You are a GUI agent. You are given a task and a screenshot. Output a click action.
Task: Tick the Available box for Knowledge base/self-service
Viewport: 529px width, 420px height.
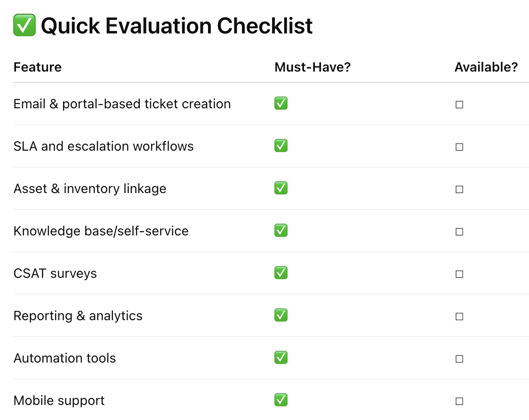click(459, 232)
